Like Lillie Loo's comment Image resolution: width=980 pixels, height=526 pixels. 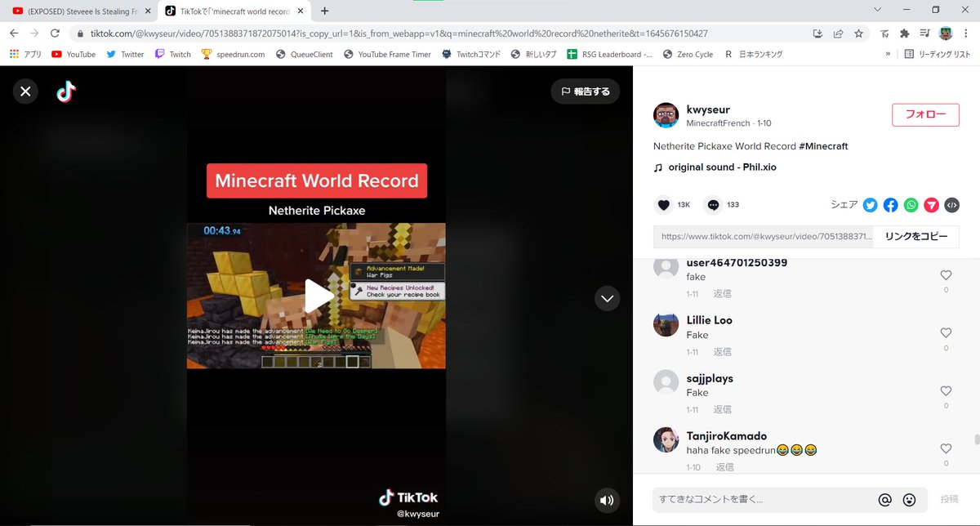point(946,333)
